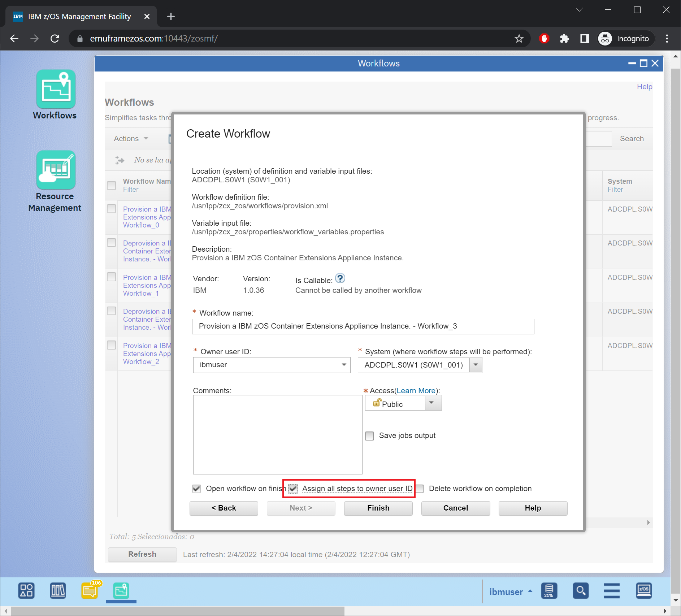The height and width of the screenshot is (616, 681).
Task: Click the System column Filter link
Action: [615, 190]
